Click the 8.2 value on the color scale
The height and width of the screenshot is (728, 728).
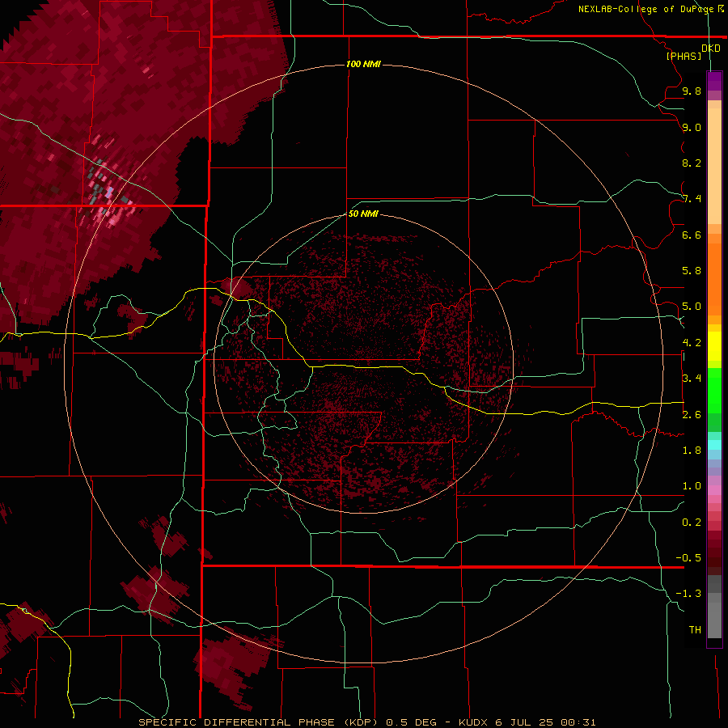pos(692,163)
